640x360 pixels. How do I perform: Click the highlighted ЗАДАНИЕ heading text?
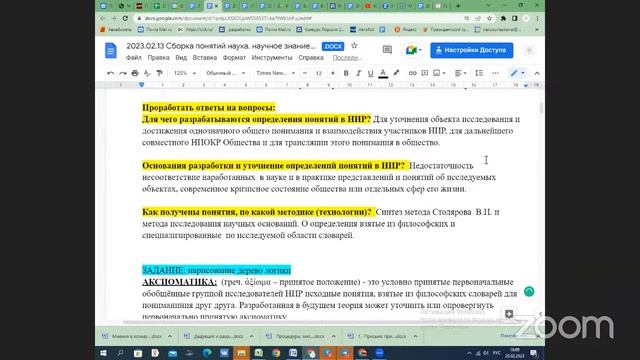click(216, 270)
